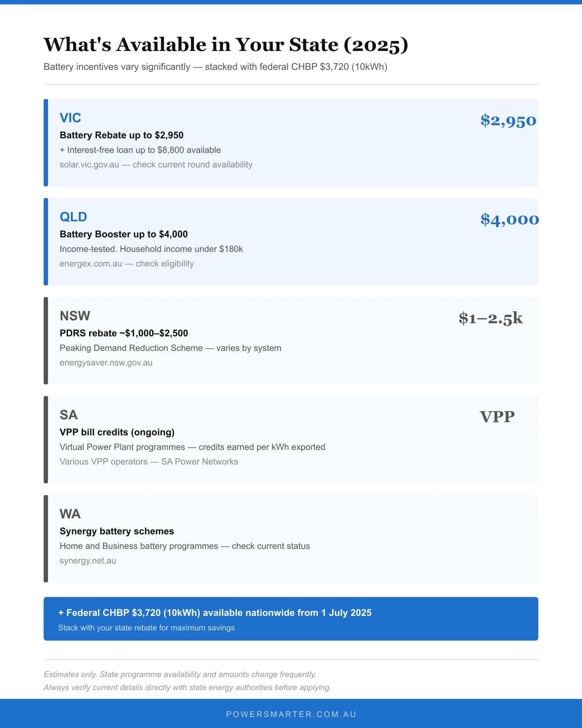Click the Federal CHBP $3,720 banner
The width and height of the screenshot is (582, 728).
click(291, 619)
